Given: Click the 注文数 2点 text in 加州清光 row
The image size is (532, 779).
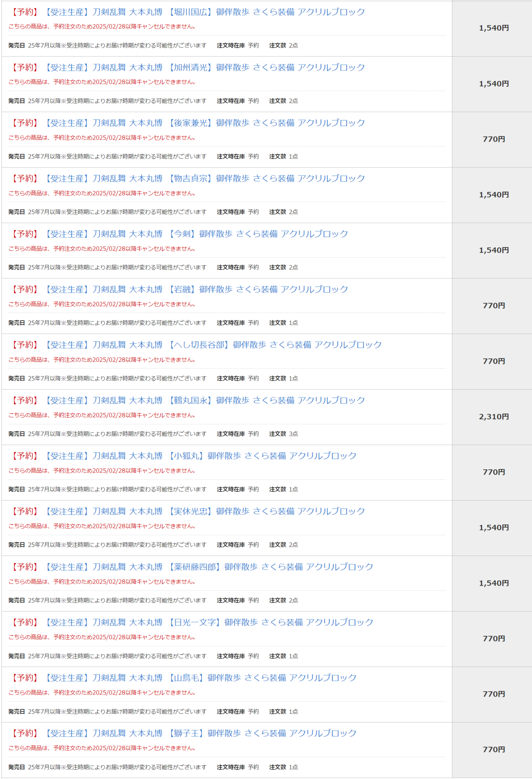Looking at the screenshot, I should (x=284, y=101).
